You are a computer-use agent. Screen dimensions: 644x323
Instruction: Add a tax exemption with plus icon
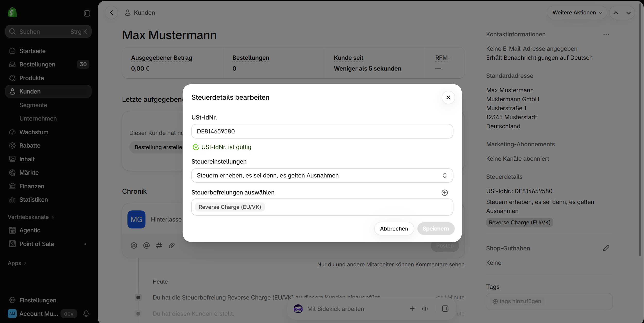[444, 193]
